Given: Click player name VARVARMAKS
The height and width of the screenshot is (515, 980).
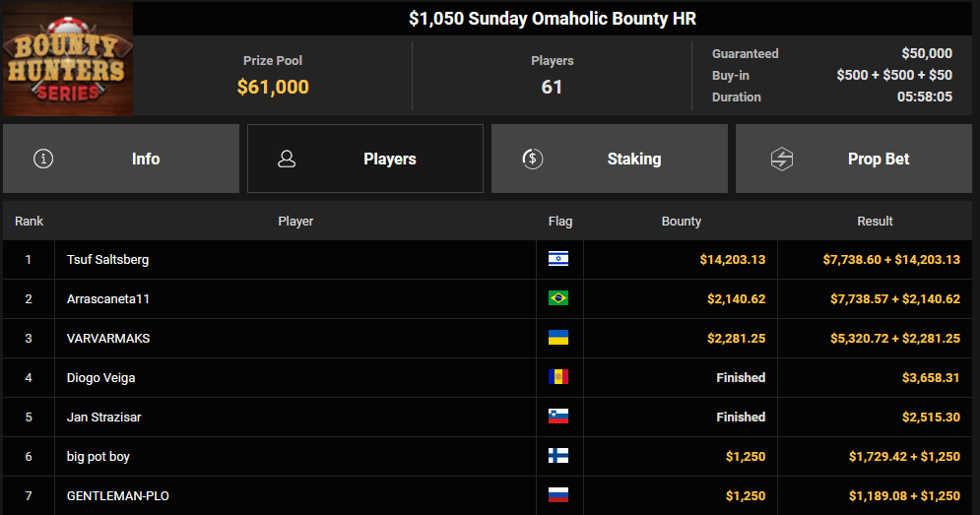Looking at the screenshot, I should 108,339.
